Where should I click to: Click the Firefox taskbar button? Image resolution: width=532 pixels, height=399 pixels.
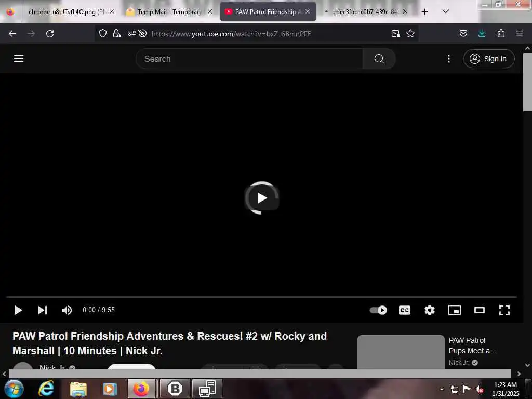tap(141, 389)
